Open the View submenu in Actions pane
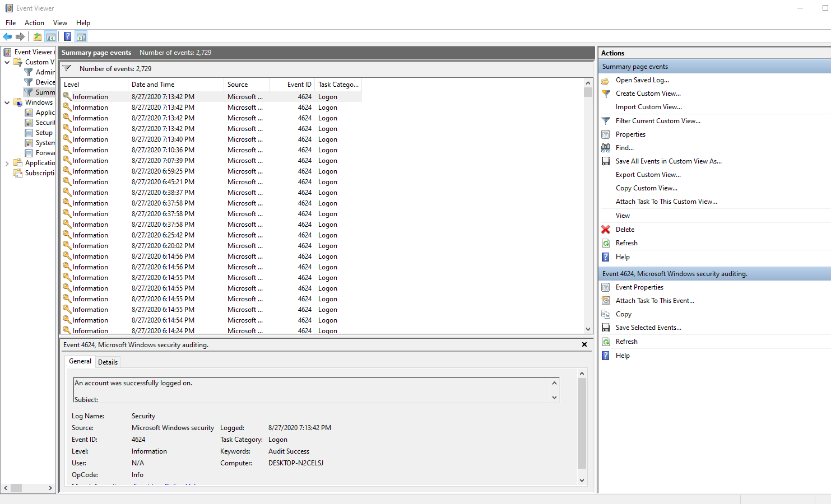 coord(623,216)
